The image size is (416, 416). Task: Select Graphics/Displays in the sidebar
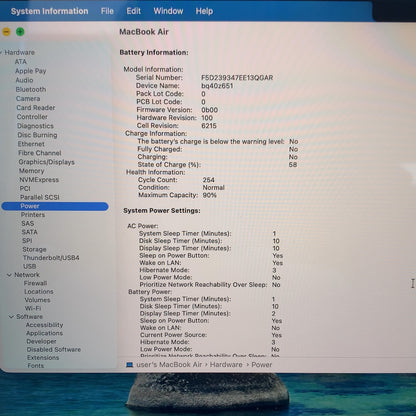tap(46, 162)
